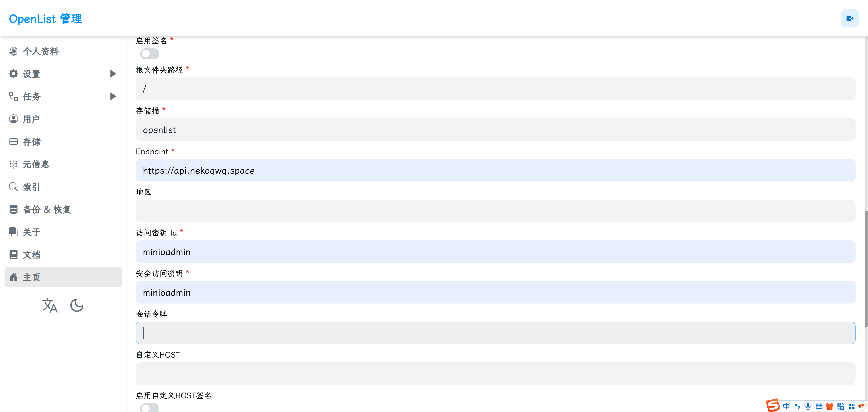
Task: Expand the 设置 submenu arrow
Action: click(113, 74)
